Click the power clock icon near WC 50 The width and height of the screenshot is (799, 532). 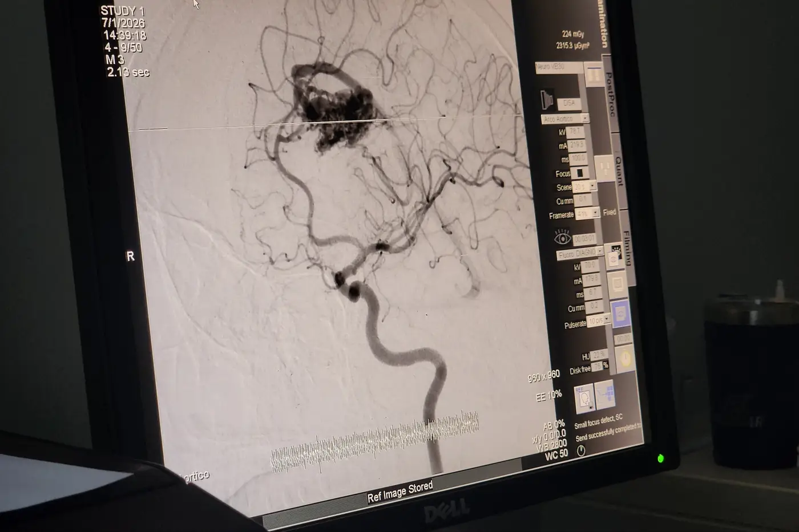tap(581, 450)
